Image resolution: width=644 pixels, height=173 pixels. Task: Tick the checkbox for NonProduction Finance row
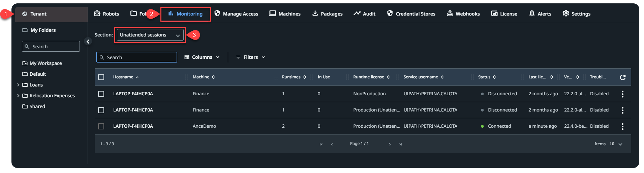coord(101,94)
